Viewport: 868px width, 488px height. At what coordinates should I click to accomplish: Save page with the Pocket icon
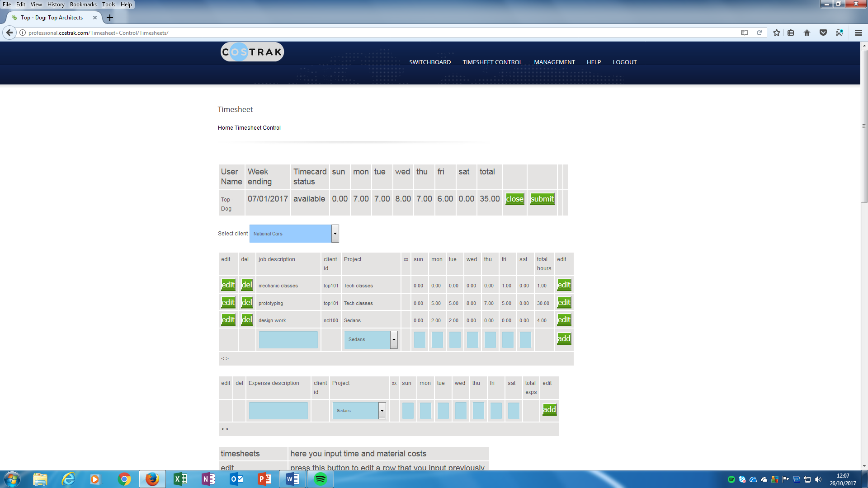pyautogui.click(x=823, y=33)
